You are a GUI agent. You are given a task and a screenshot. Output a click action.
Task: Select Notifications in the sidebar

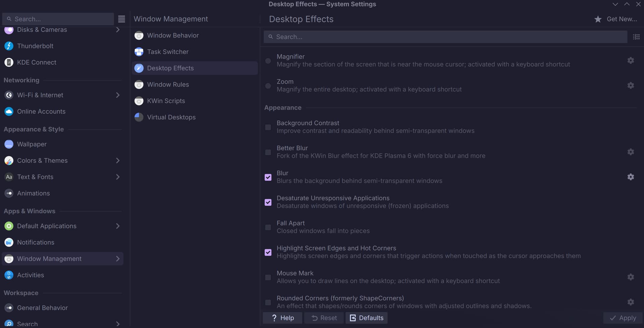click(63, 242)
